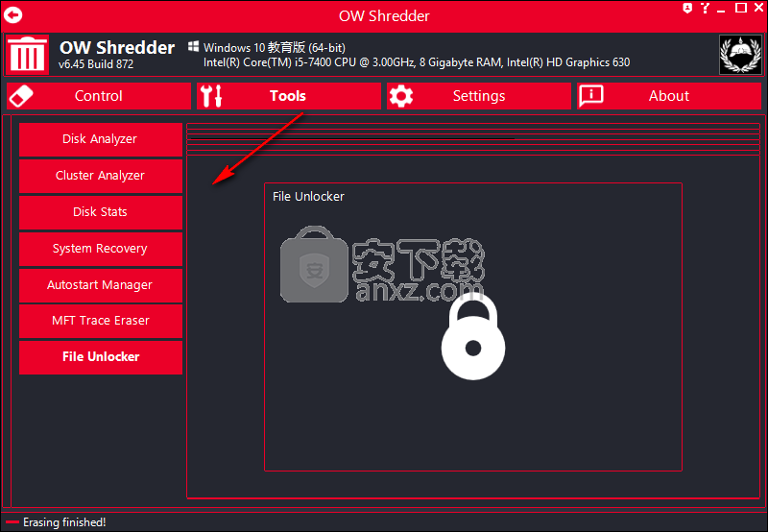The height and width of the screenshot is (532, 768).
Task: Click the wrench and screwdriver Tools icon
Action: click(211, 95)
